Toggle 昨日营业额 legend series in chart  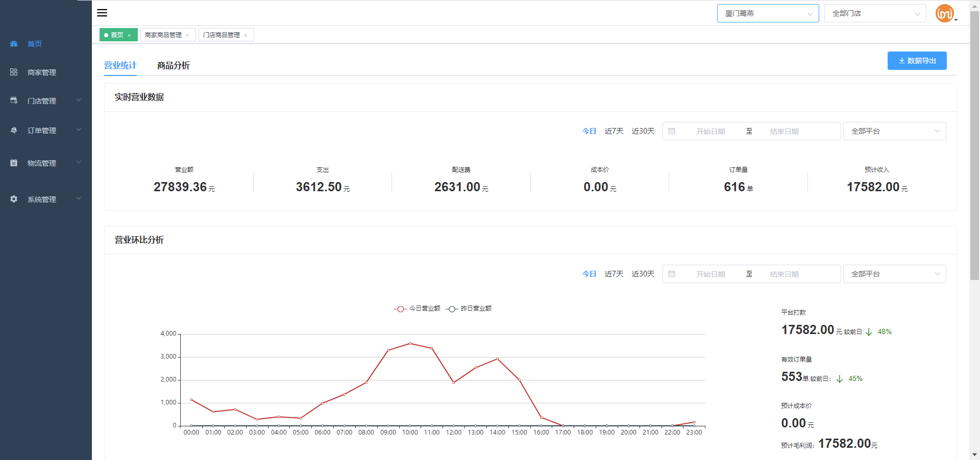(469, 309)
